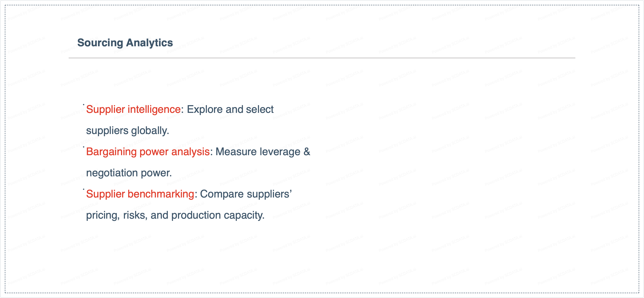Click the text "Compare suppliers'"
644x298 pixels.
(x=246, y=194)
